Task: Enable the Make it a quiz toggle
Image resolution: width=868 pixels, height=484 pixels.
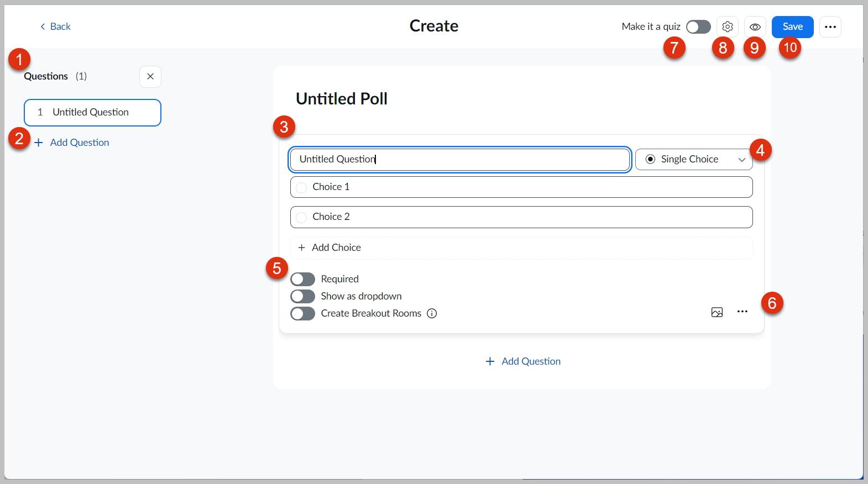Action: pos(698,27)
